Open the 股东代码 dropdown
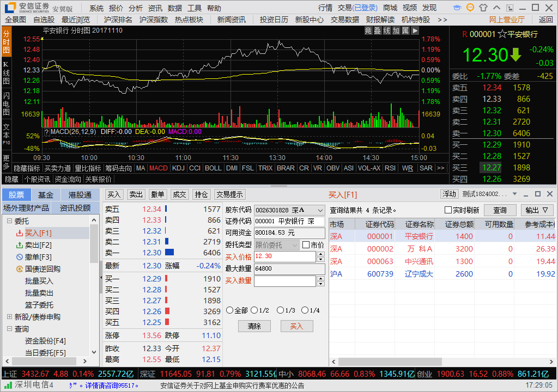 320,210
